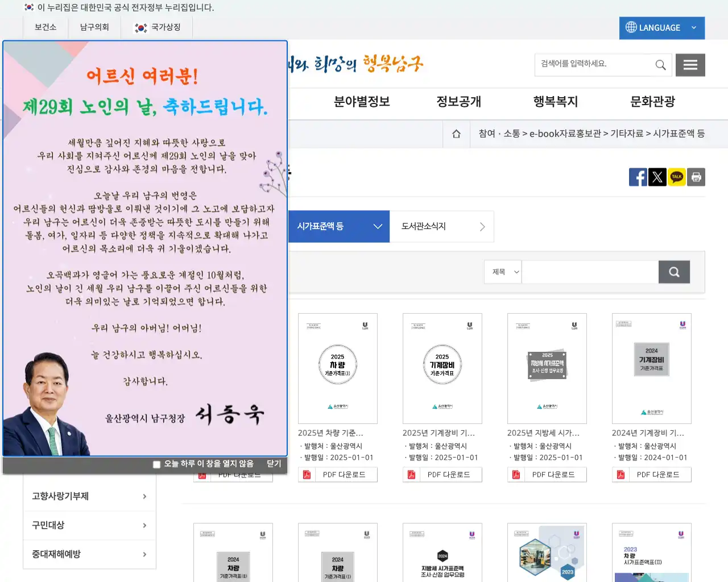Open 2024 지방세 시가표준액 조사 cover
728x582 pixels.
(442, 552)
